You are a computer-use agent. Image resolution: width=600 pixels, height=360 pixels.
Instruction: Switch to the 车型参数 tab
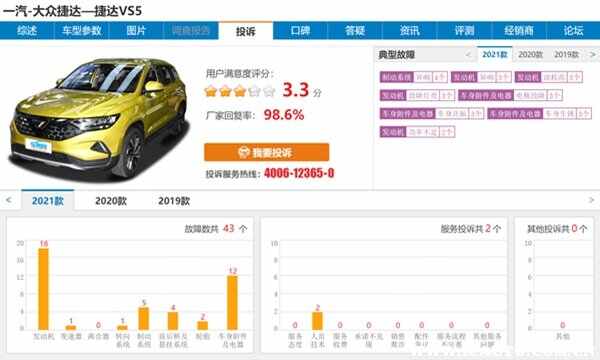pyautogui.click(x=82, y=31)
